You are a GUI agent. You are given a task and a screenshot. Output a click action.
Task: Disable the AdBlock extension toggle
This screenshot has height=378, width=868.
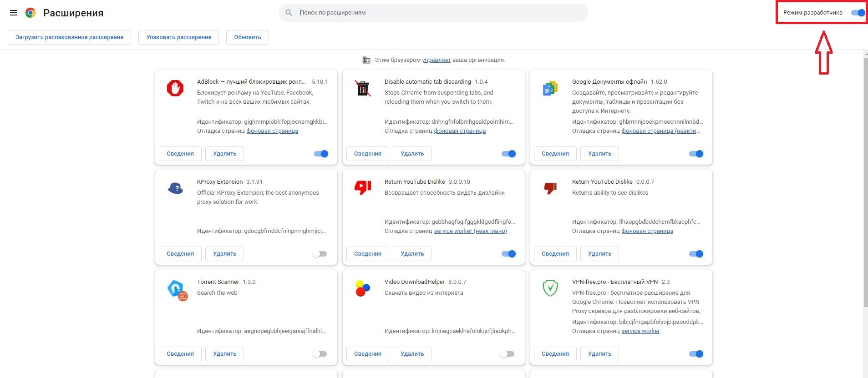(x=321, y=154)
